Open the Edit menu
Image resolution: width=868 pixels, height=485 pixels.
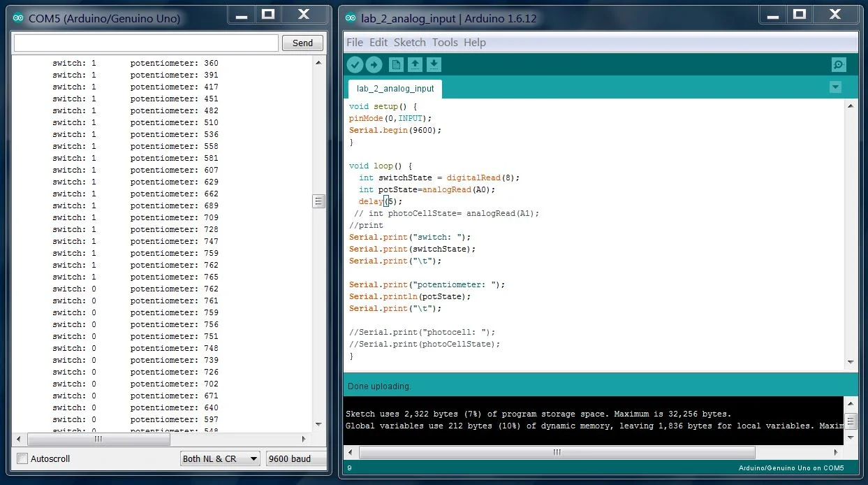point(378,43)
